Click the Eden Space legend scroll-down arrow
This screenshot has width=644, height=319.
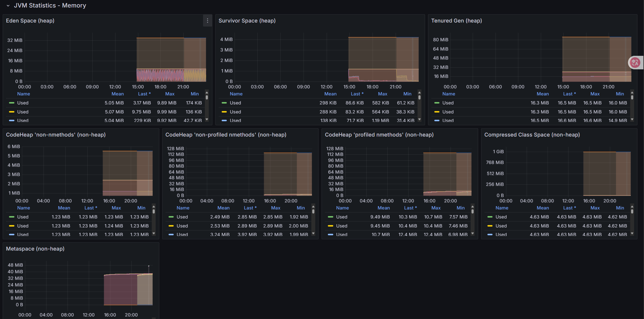[207, 119]
